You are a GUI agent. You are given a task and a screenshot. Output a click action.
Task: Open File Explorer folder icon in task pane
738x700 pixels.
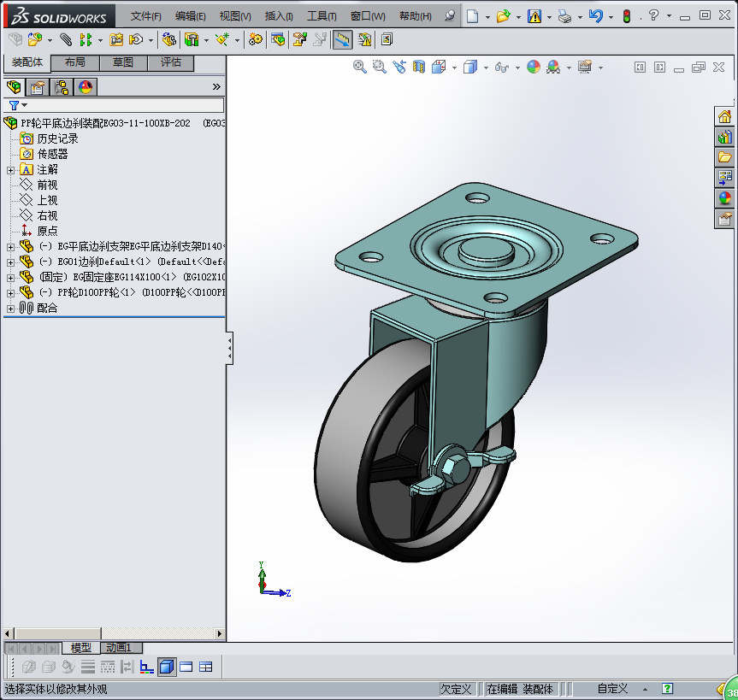[x=725, y=157]
